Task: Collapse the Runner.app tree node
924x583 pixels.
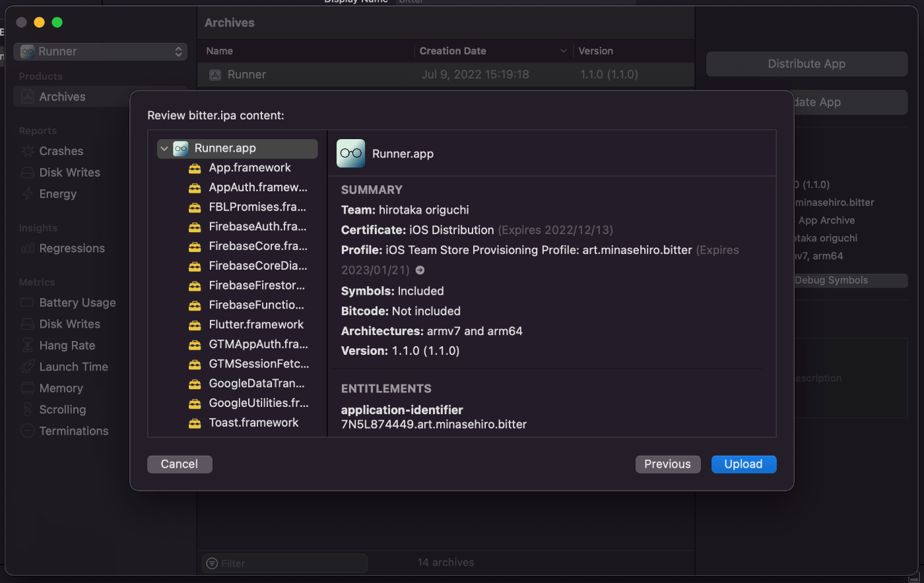Action: [x=164, y=148]
